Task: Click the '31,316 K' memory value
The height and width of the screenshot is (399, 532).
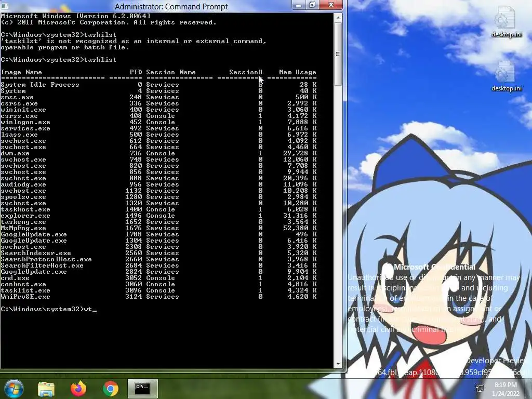Action: (x=300, y=216)
